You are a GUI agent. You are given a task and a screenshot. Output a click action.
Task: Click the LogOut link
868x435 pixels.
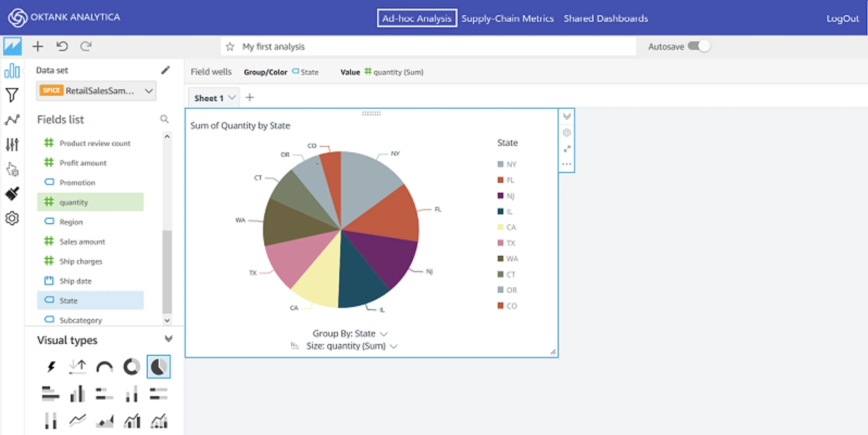(x=843, y=18)
